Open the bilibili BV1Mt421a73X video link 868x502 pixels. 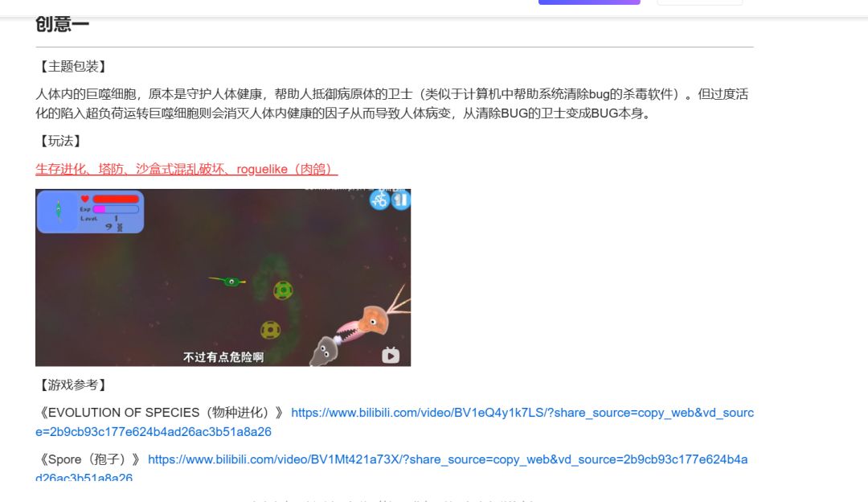392,468
